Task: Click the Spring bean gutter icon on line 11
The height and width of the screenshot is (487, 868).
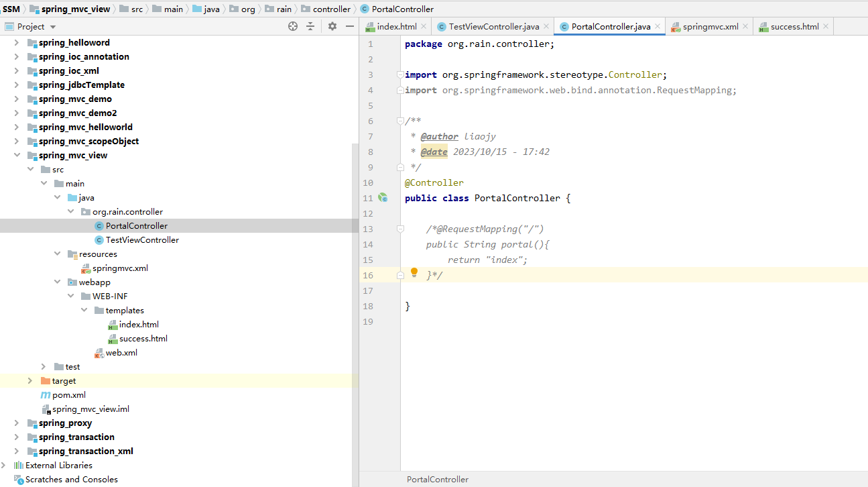Action: point(383,198)
